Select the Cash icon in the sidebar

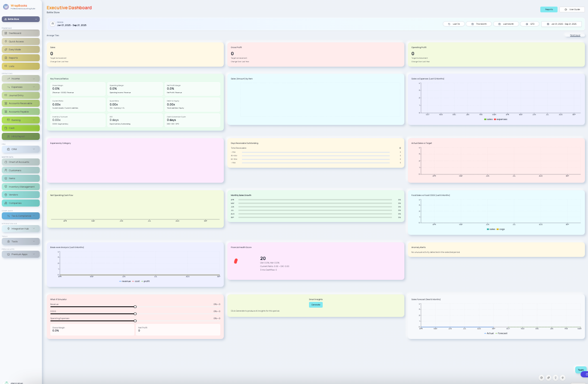tap(6, 128)
